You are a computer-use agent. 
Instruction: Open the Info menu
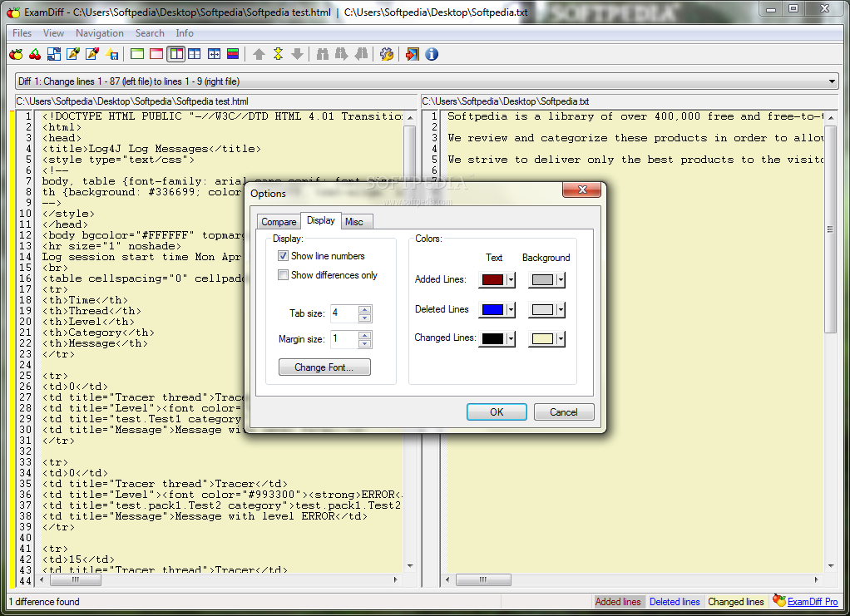coord(185,33)
